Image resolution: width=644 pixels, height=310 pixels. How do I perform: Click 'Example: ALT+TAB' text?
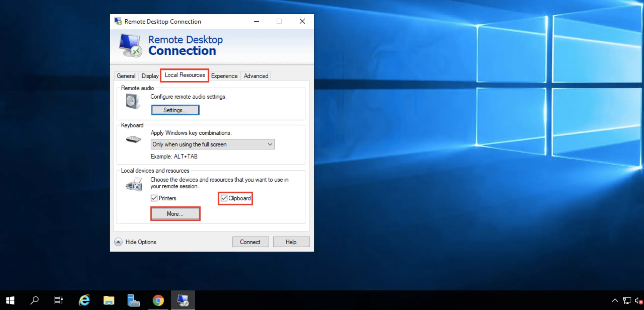(x=174, y=156)
